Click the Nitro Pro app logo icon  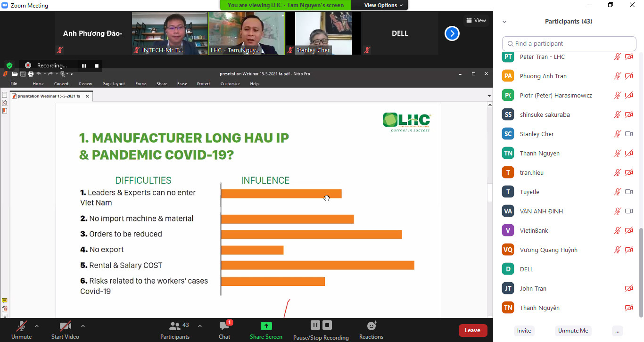tap(6, 74)
